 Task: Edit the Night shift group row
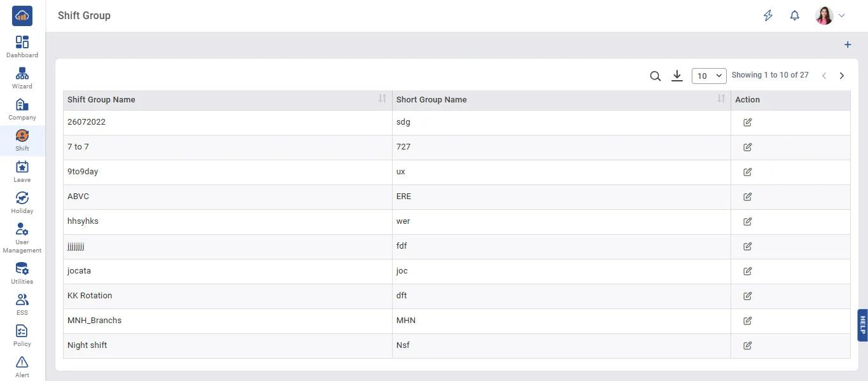pyautogui.click(x=748, y=345)
